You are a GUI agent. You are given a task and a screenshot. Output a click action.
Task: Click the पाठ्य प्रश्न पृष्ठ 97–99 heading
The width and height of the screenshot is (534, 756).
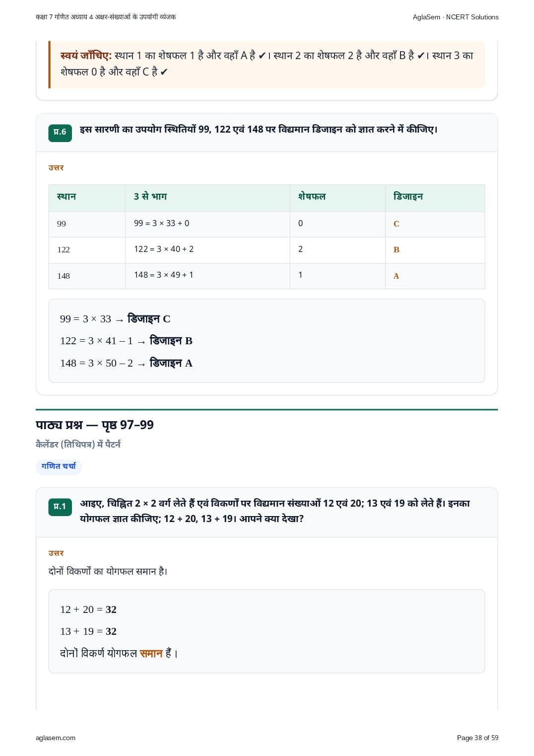click(95, 425)
